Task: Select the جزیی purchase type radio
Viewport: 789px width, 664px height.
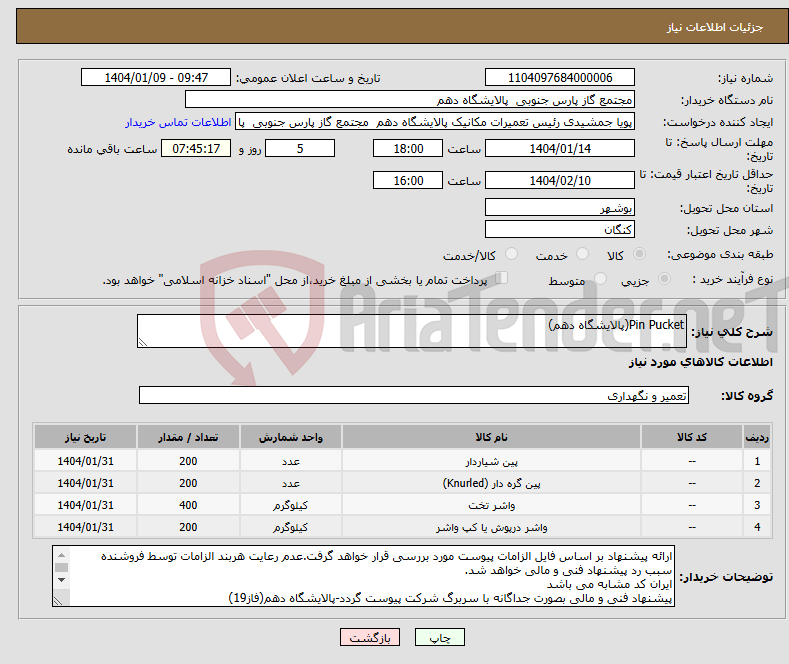Action: coord(664,278)
